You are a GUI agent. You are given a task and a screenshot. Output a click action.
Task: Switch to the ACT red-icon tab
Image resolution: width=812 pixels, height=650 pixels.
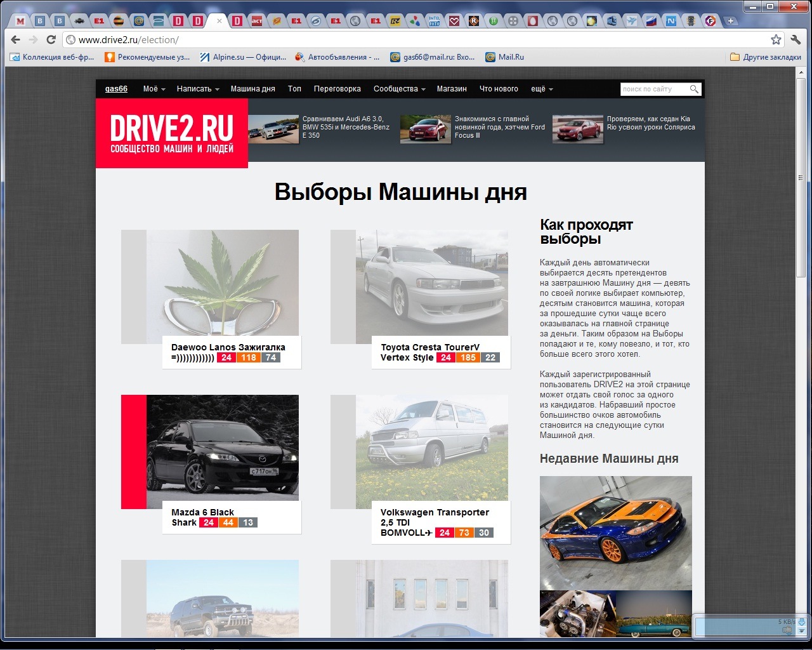pyautogui.click(x=257, y=21)
